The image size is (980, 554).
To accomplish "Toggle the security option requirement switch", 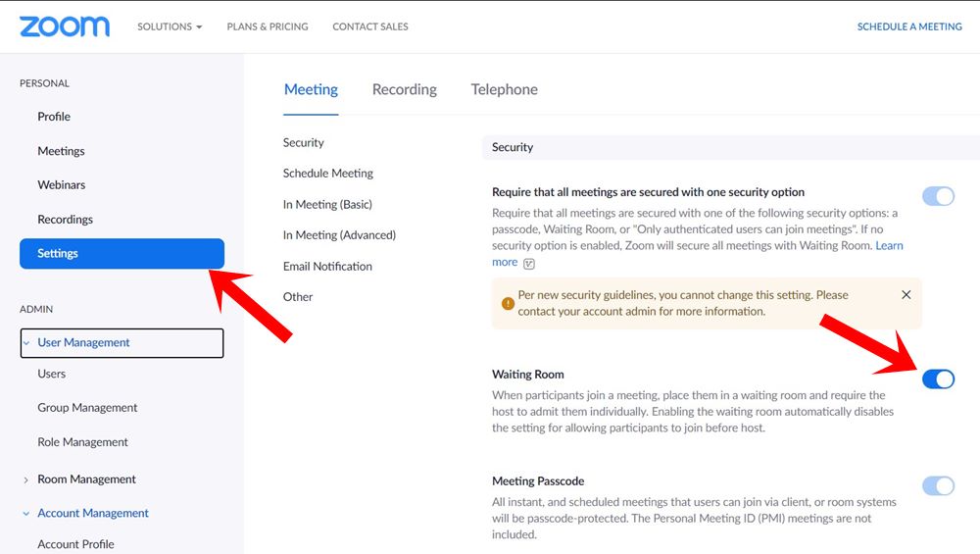I will click(x=938, y=196).
